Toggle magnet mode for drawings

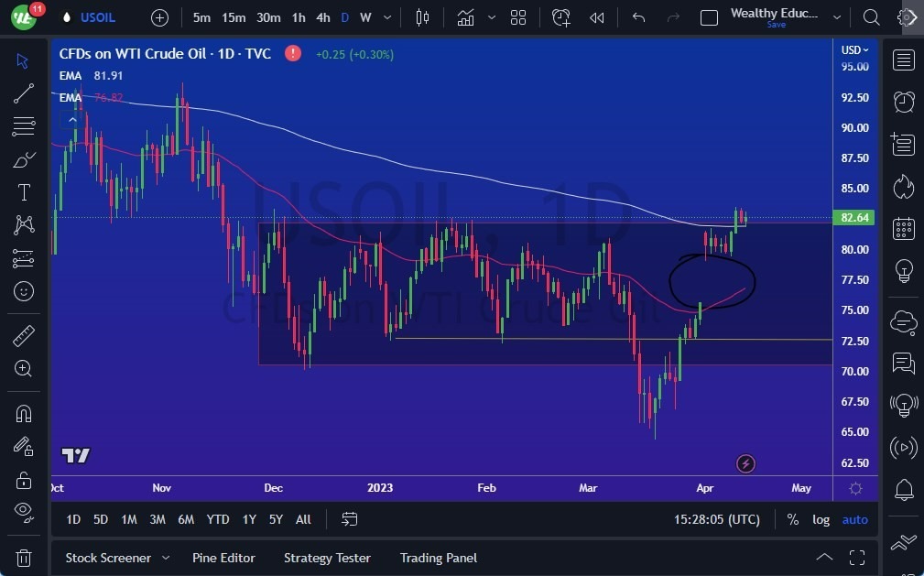pos(23,413)
